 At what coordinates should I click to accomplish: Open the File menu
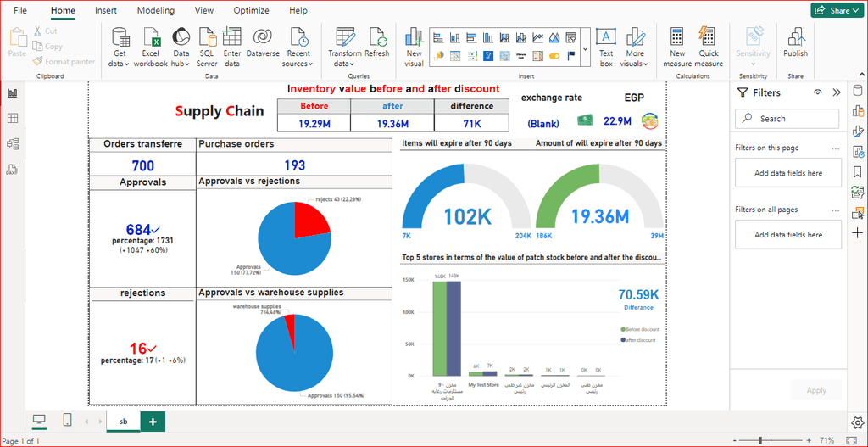pos(20,10)
